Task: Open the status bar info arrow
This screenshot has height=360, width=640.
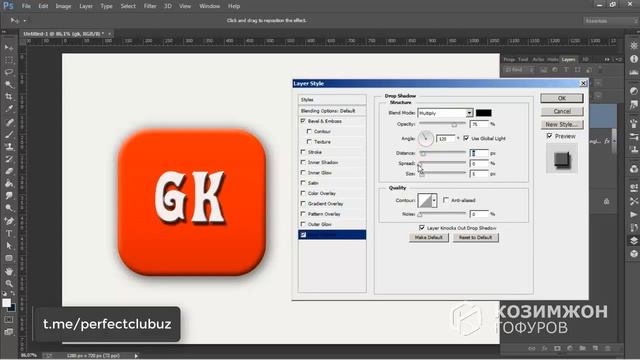Action: click(x=136, y=356)
